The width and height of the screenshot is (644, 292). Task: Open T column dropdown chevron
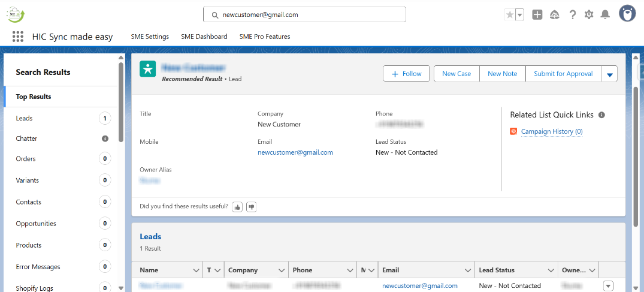(217, 270)
